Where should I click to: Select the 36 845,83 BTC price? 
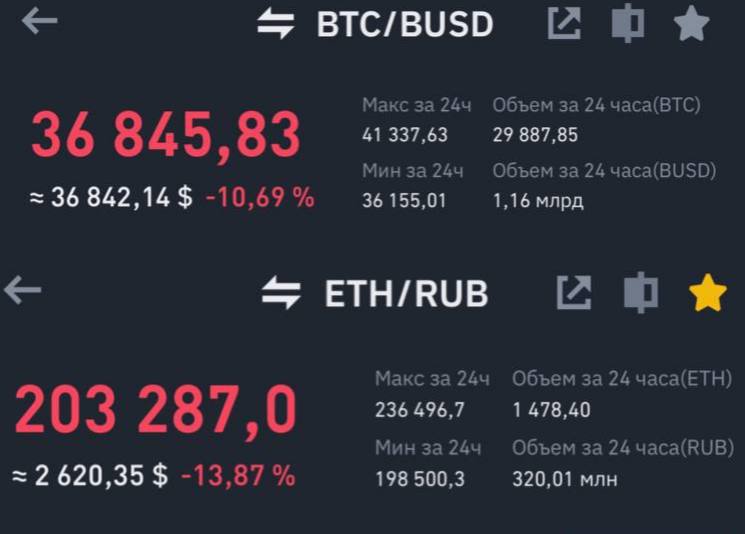pyautogui.click(x=166, y=136)
